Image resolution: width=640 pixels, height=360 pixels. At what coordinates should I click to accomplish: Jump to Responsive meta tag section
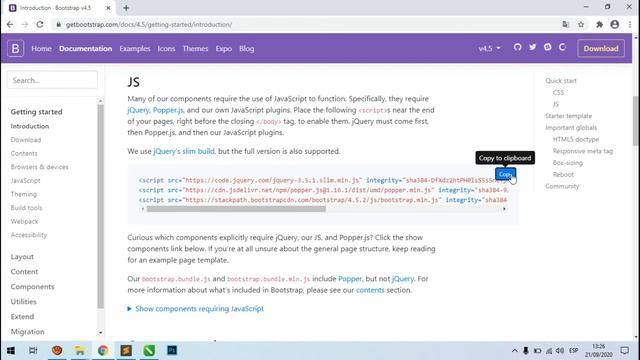(x=582, y=151)
